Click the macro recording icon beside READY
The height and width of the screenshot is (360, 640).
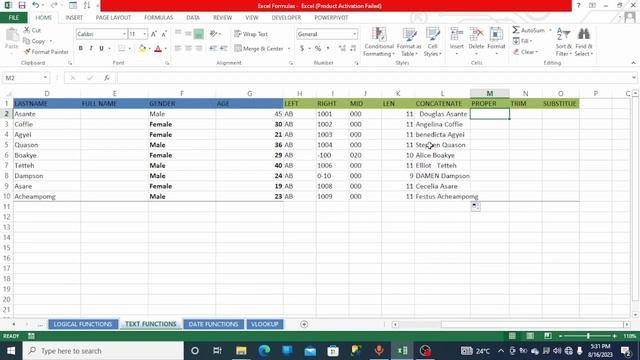[x=31, y=336]
